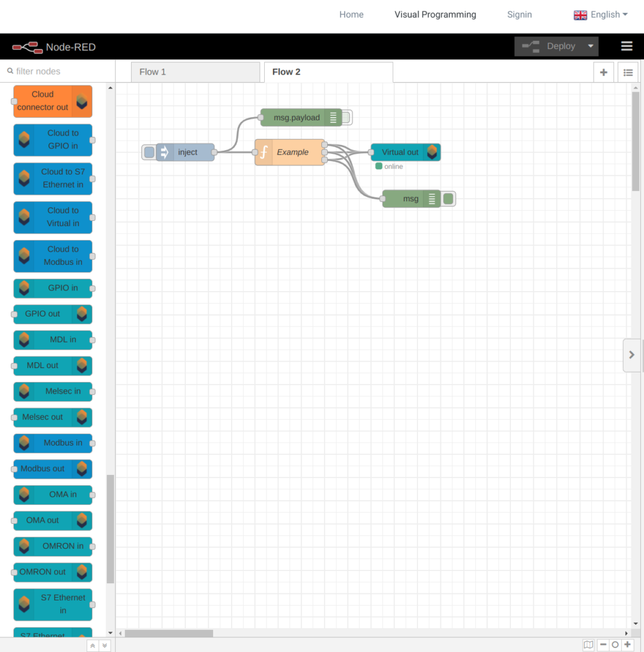Click the online status text under Virtual out
The width and height of the screenshot is (644, 652).
pos(393,166)
